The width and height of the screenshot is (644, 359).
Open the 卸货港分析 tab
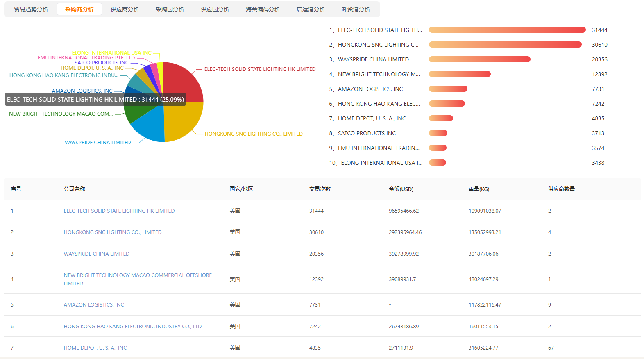[356, 9]
